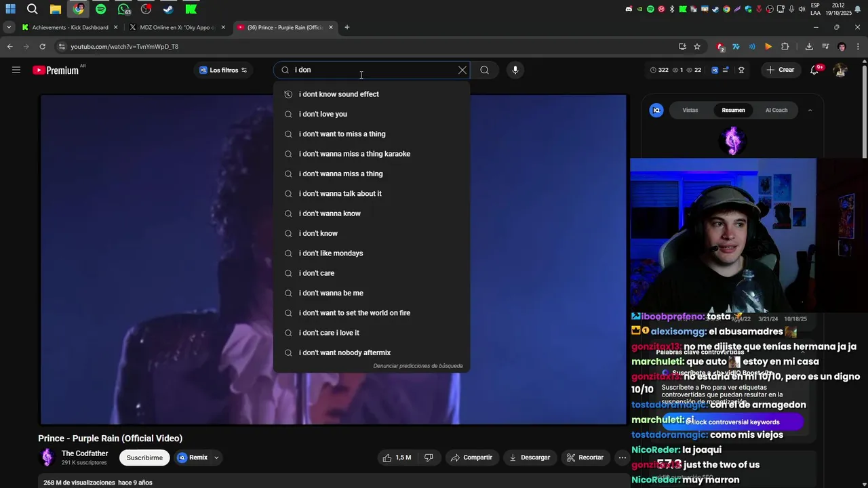
Task: Select the AI Coach tab
Action: (776, 110)
